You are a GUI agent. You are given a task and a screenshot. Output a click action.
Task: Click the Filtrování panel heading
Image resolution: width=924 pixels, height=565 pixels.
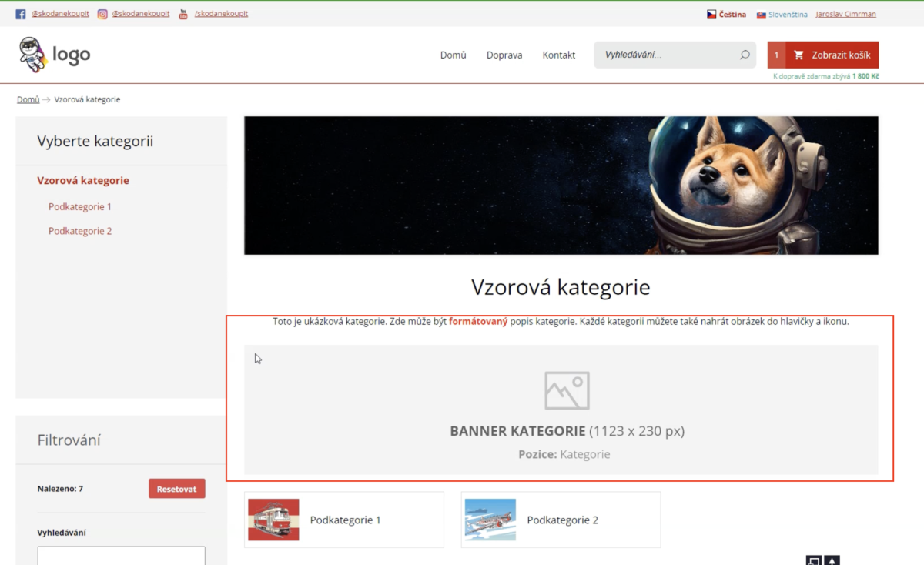(69, 440)
